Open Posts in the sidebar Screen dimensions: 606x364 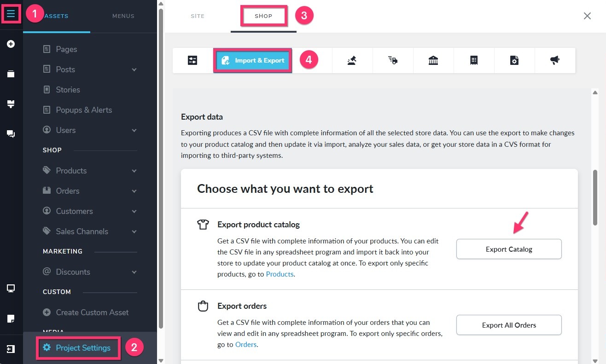[65, 69]
